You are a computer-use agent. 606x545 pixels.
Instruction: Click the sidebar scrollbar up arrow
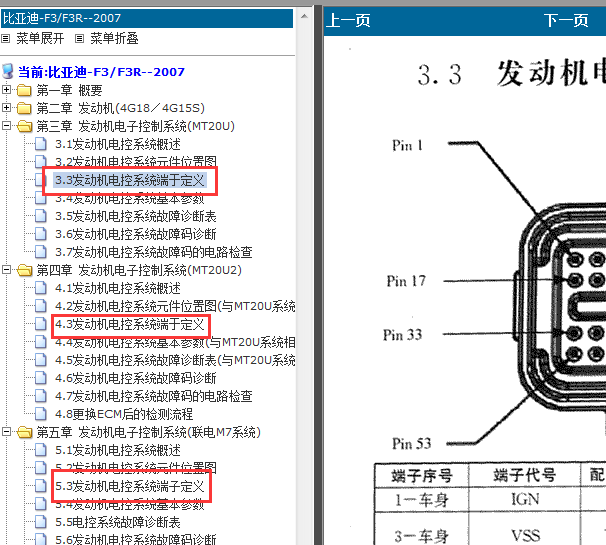[305, 16]
